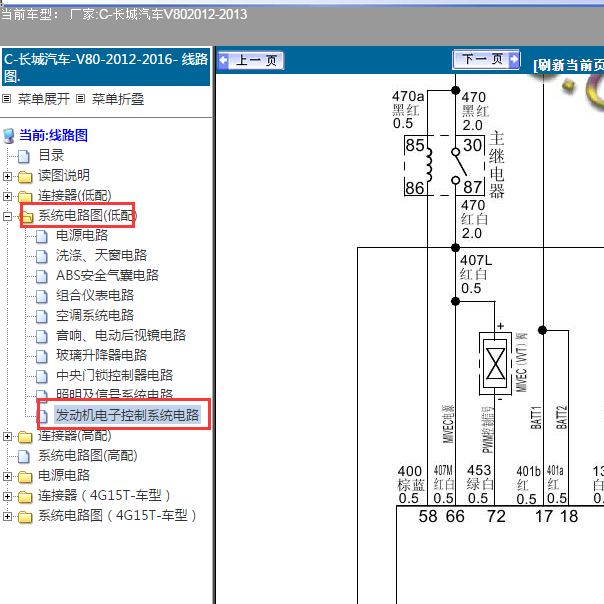
Task: Open 空调系统电路 diagram
Action: tap(95, 315)
